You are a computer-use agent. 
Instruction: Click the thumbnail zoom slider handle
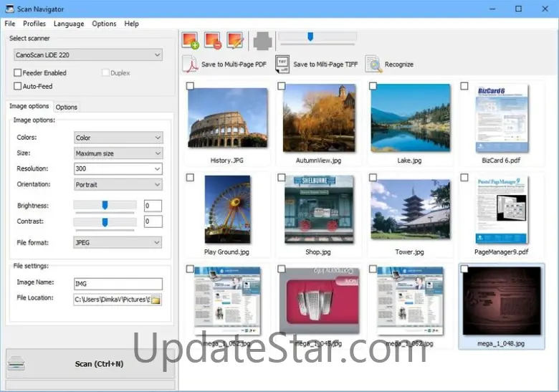(x=310, y=37)
